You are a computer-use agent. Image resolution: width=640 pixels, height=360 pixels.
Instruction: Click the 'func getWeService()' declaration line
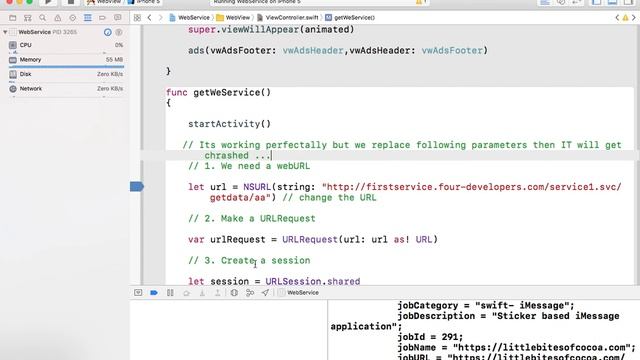218,93
